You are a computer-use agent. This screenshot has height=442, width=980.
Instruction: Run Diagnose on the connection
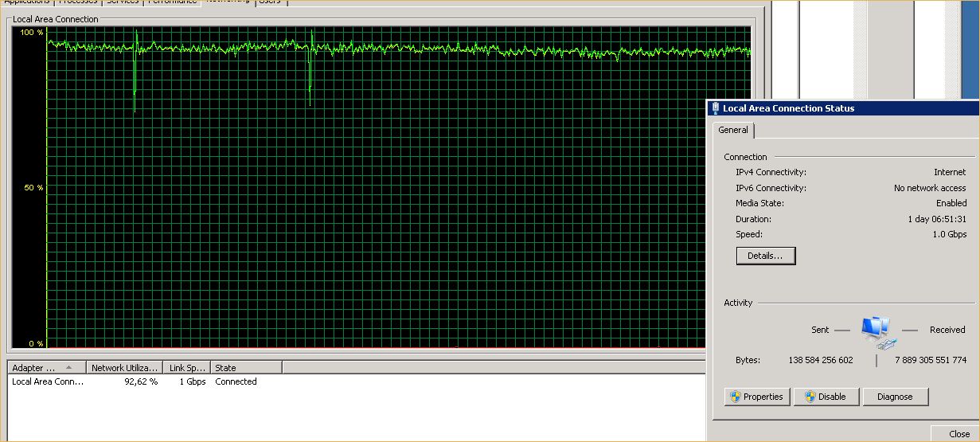(896, 397)
